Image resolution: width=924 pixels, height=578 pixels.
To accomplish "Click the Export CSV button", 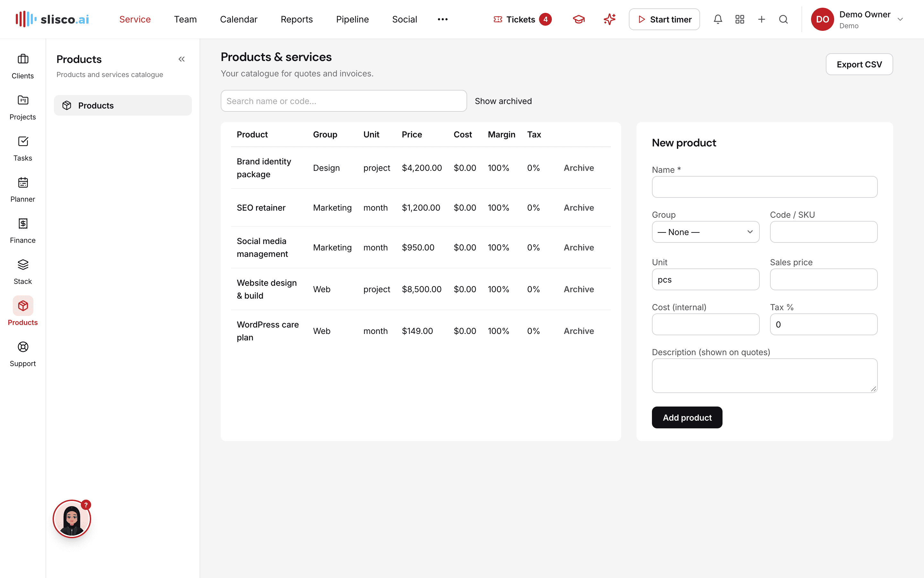I will [859, 64].
